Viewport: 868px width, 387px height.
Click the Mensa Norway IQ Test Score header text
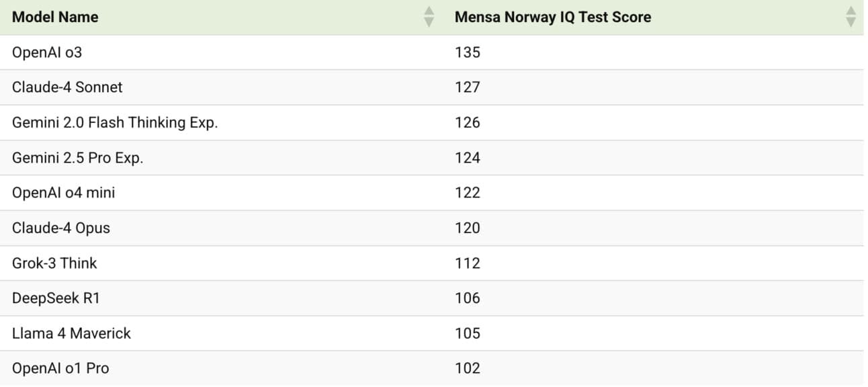[x=552, y=17]
